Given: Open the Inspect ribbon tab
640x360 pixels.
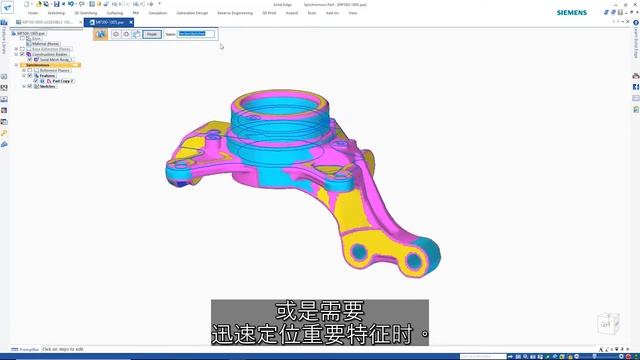Looking at the screenshot, I should click(292, 13).
